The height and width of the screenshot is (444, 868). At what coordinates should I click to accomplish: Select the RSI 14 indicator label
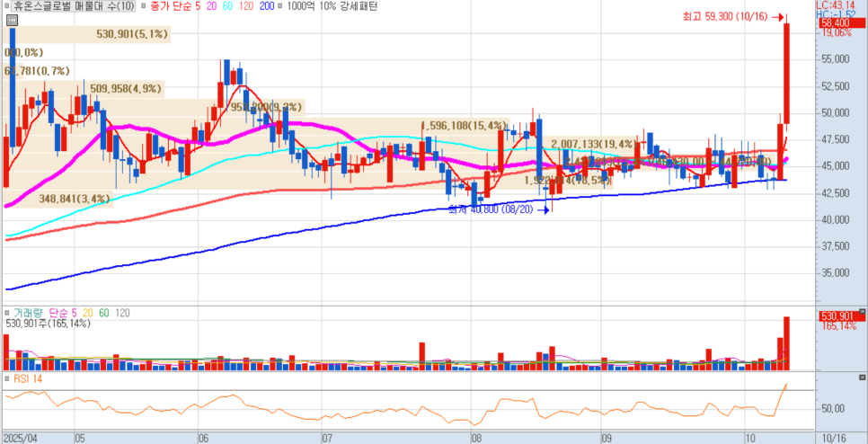(x=28, y=379)
